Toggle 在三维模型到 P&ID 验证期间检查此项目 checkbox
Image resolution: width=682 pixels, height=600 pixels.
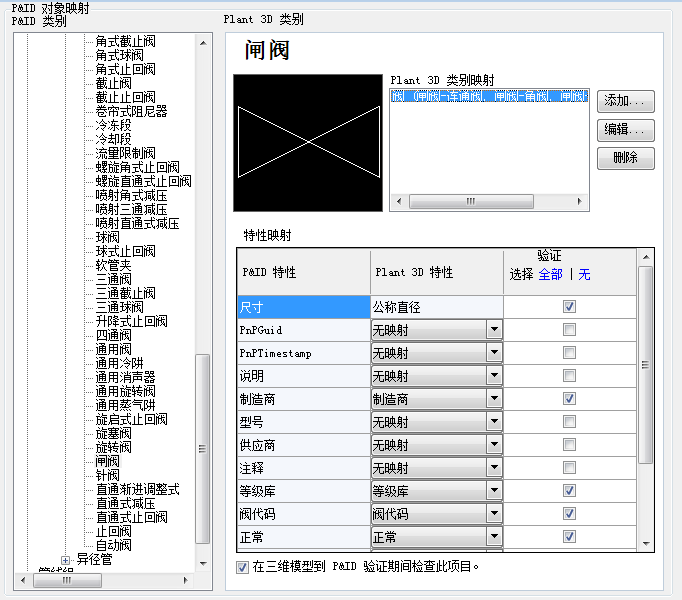coord(242,567)
